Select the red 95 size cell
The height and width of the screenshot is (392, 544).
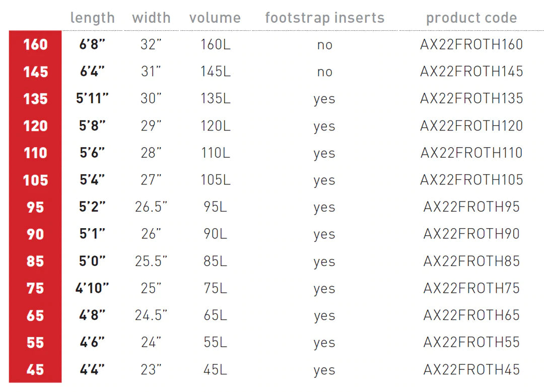35,207
